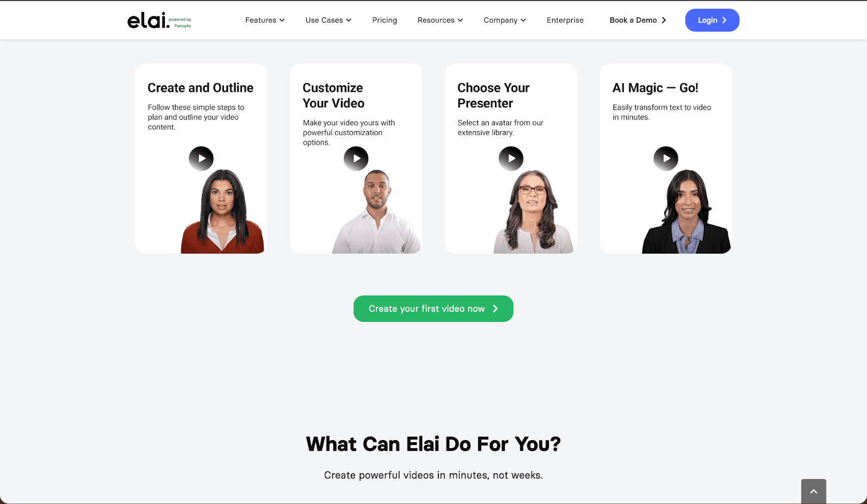
Task: Select the man avatar in Customize card
Action: pos(376,212)
